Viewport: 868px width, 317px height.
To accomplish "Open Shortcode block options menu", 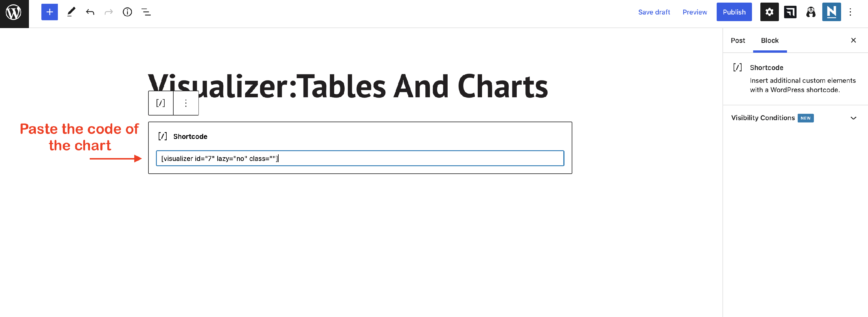I will pyautogui.click(x=186, y=103).
